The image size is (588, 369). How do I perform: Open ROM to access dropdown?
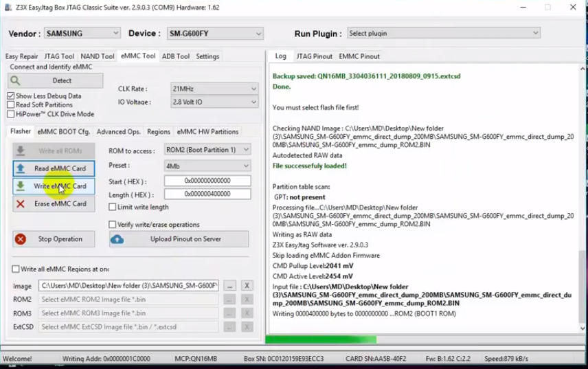click(207, 150)
